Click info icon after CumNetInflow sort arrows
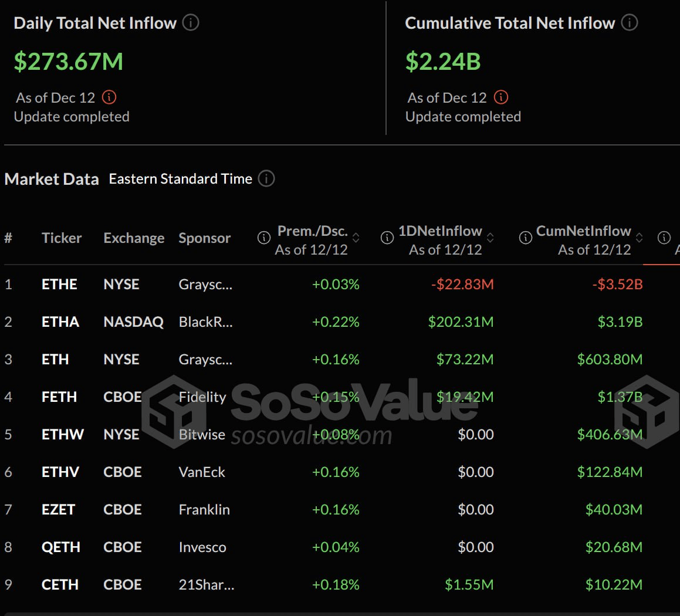The height and width of the screenshot is (616, 680). 664,238
